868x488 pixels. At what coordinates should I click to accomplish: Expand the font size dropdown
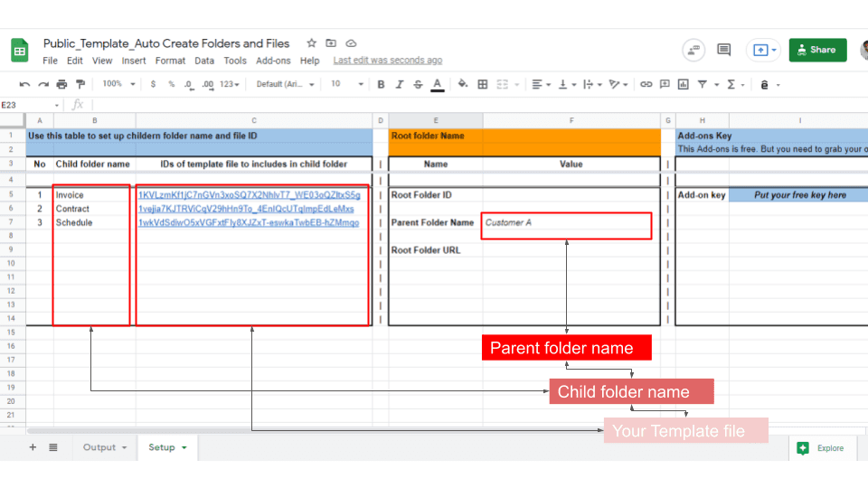(x=346, y=84)
